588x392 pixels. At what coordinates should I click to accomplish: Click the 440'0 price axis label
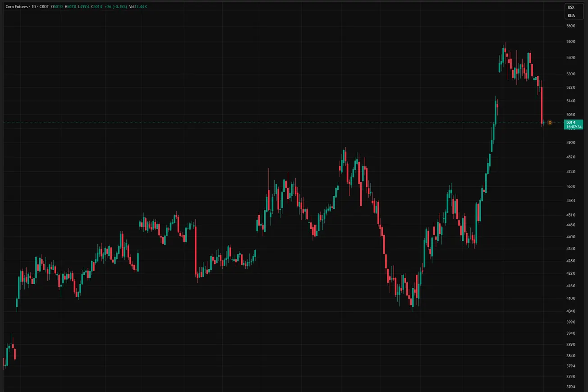click(x=571, y=237)
